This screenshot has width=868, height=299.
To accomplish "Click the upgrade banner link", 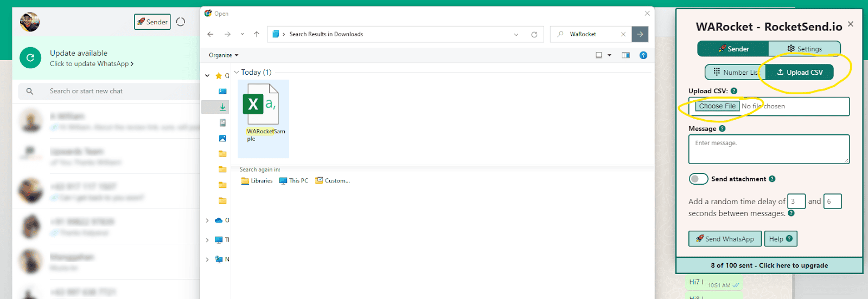I will [769, 265].
